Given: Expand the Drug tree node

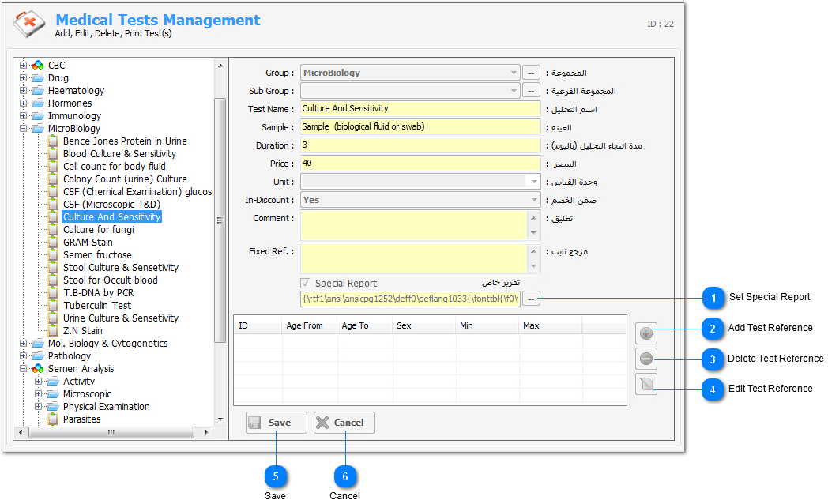Looking at the screenshot, I should 23,78.
